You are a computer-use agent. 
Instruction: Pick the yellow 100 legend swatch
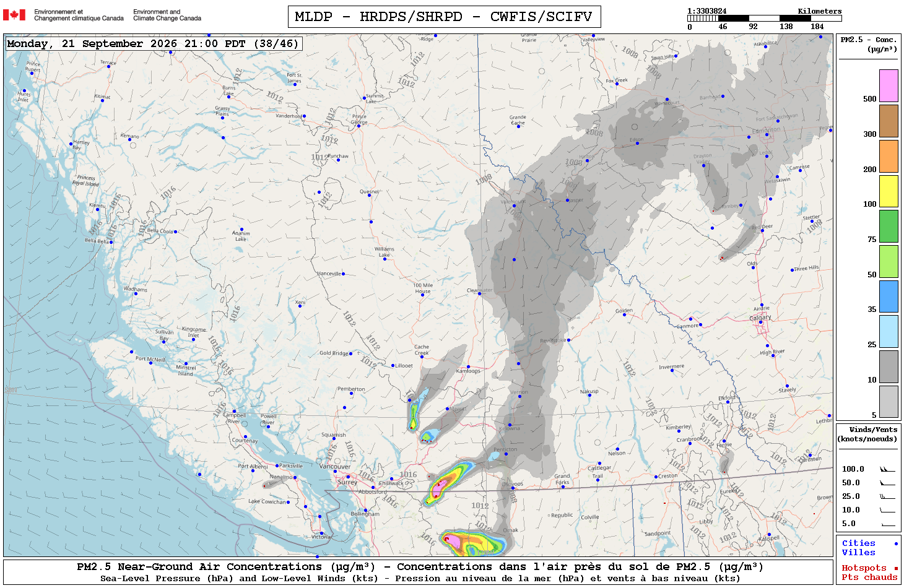pos(889,191)
